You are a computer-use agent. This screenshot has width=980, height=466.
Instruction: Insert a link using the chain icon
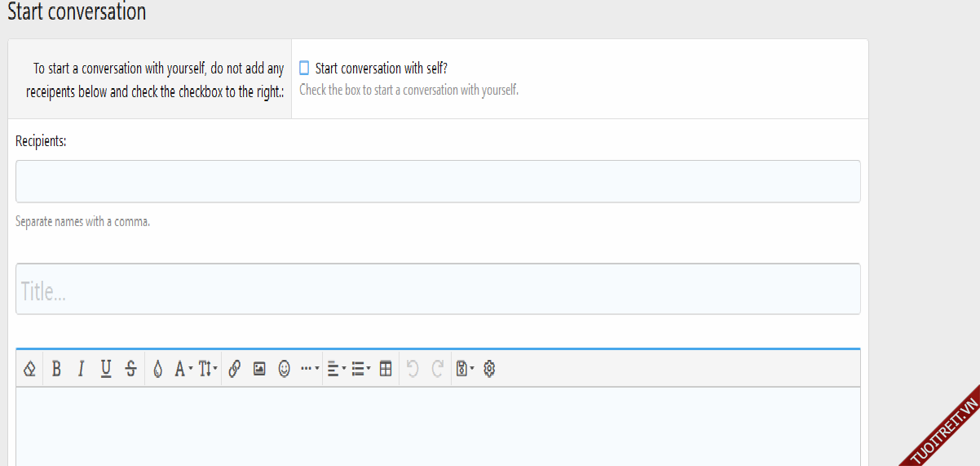tap(235, 369)
